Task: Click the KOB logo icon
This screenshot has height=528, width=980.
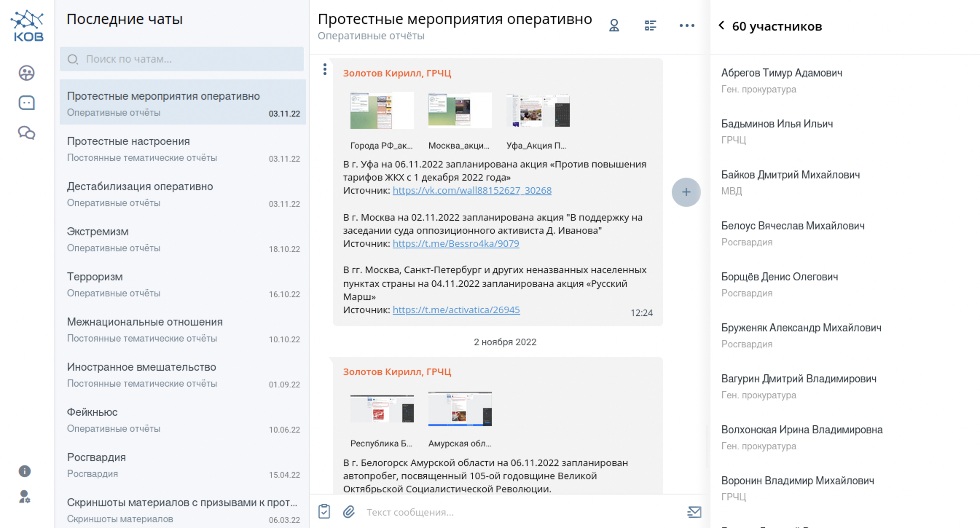Action: pos(27,25)
